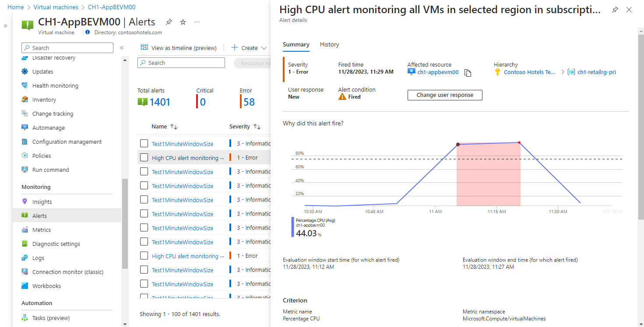Click the red data point ending the shaded chart region
The width and height of the screenshot is (644, 327).
pyautogui.click(x=519, y=142)
